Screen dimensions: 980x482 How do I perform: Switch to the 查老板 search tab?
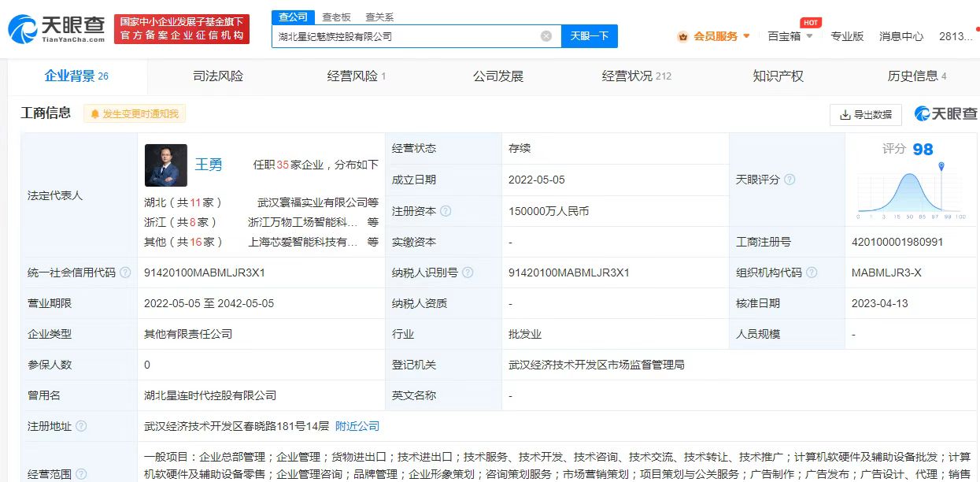(336, 17)
